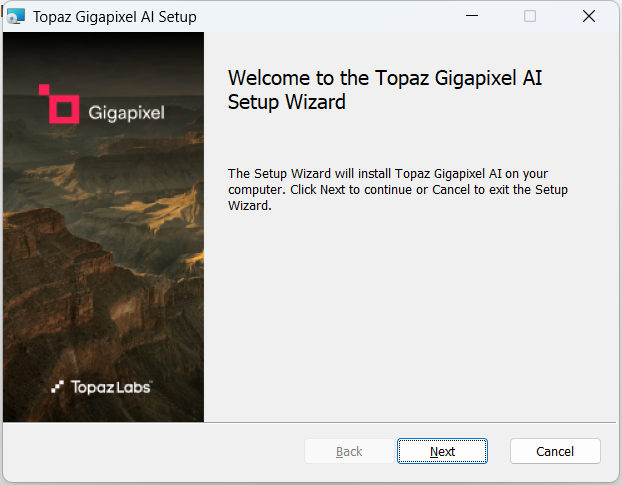
Task: Minimize the Topaz Gigapixel AI Setup window
Action: coord(472,16)
